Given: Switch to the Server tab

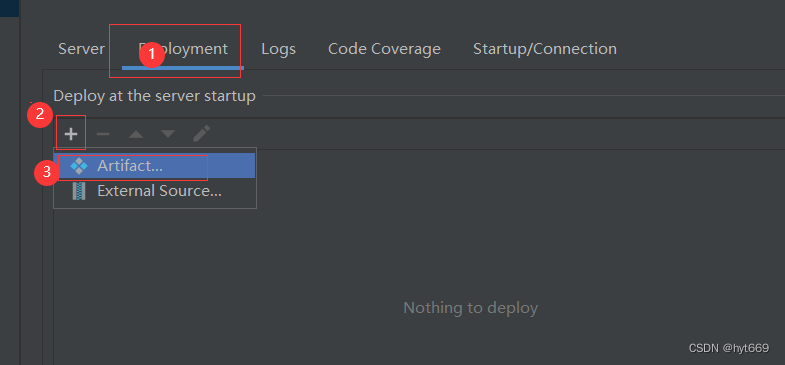Looking at the screenshot, I should click(x=81, y=49).
